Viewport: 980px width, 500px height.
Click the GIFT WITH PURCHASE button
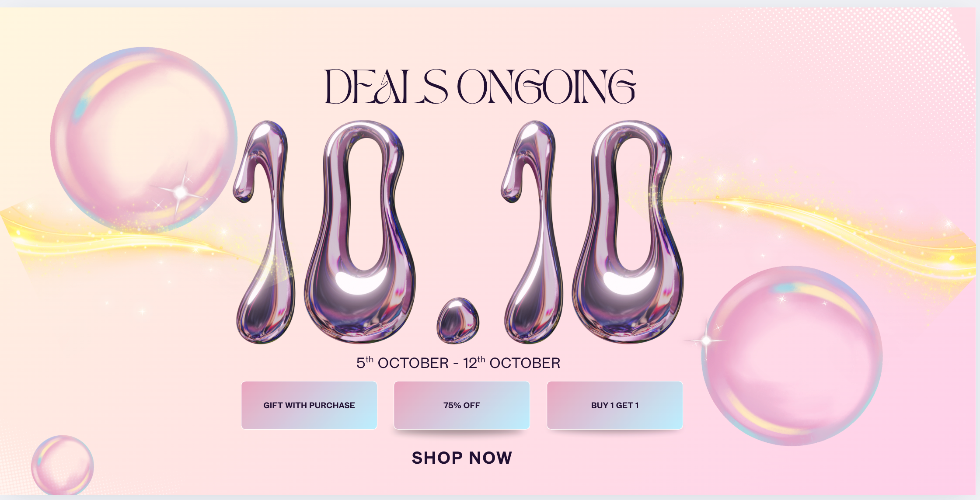309,405
